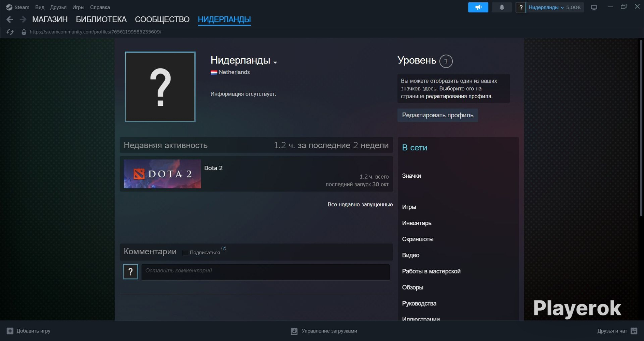Click the Оставить комментарий text field
This screenshot has width=644, height=341.
(x=265, y=272)
